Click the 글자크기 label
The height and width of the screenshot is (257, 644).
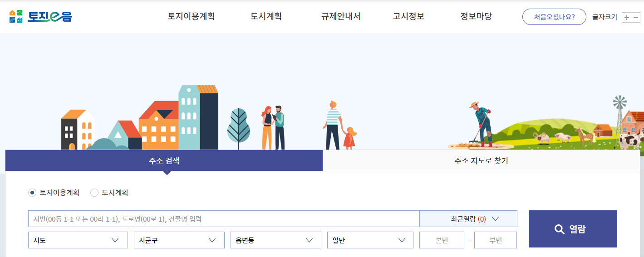[605, 17]
